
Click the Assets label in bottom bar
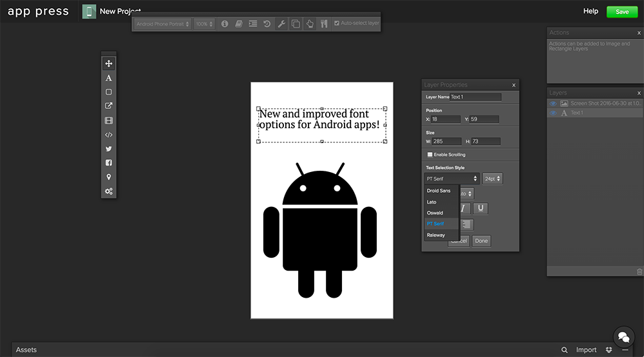coord(26,350)
